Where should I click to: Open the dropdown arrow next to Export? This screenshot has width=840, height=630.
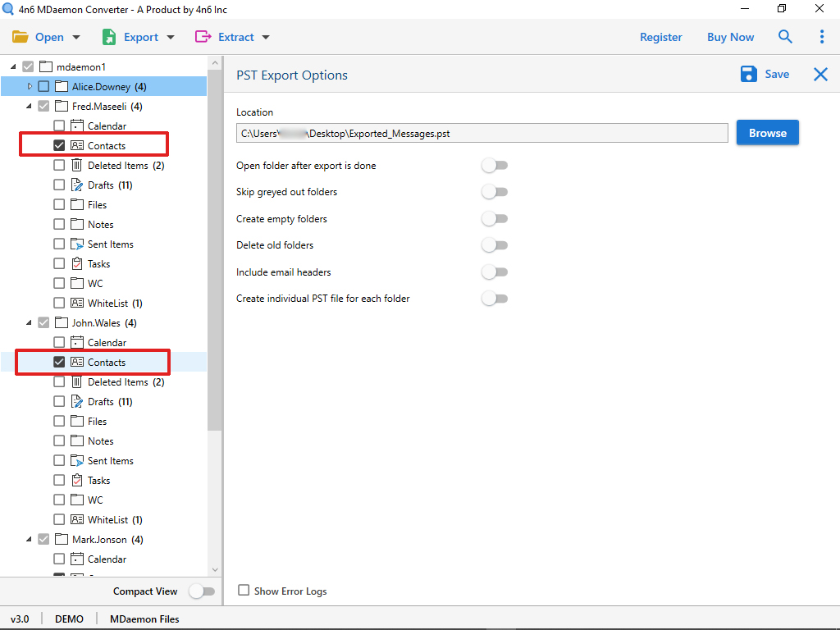coord(171,38)
